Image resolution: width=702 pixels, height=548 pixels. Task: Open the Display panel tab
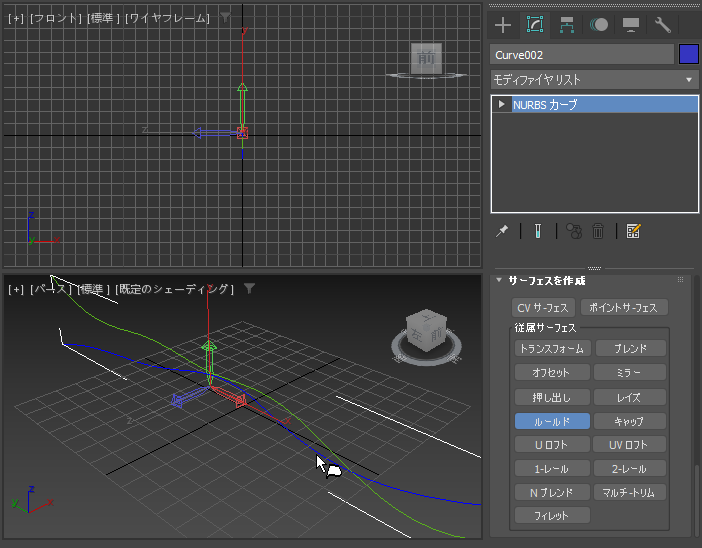pos(631,25)
